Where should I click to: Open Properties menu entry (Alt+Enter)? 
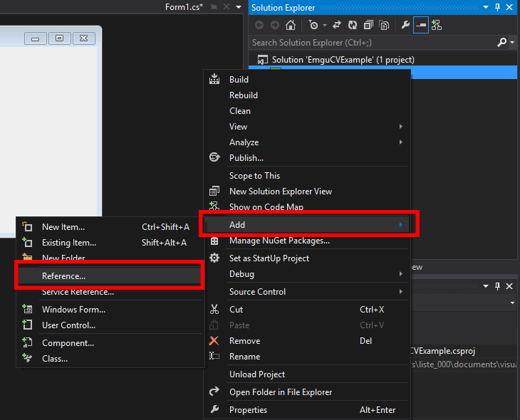307,410
